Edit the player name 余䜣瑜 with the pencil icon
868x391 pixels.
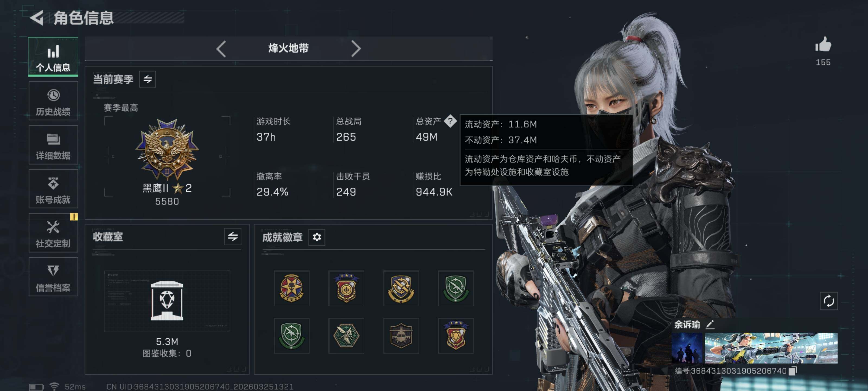pos(710,324)
